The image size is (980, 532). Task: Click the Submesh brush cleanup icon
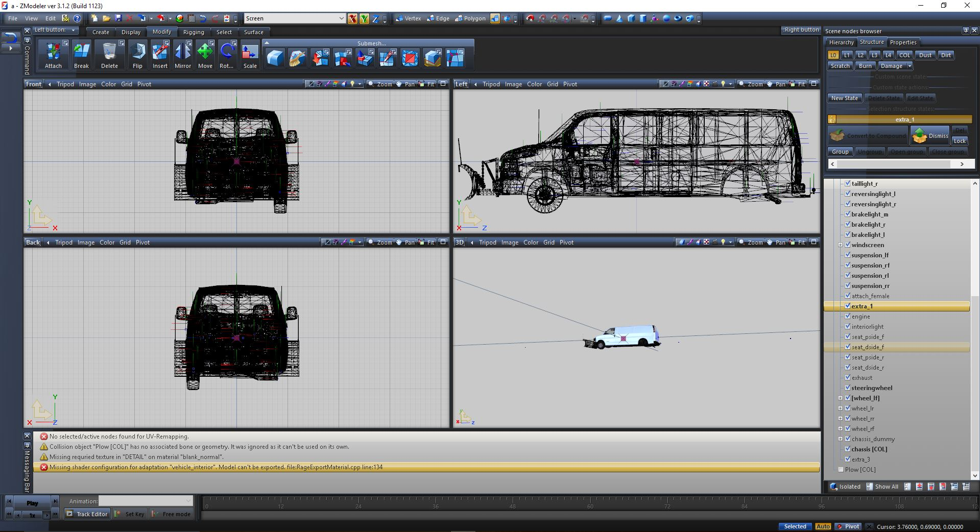[x=298, y=58]
